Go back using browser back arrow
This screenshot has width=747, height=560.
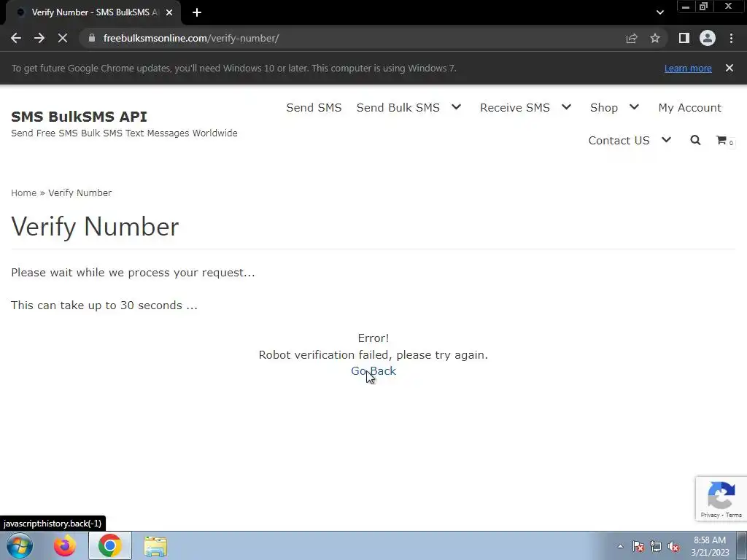16,38
